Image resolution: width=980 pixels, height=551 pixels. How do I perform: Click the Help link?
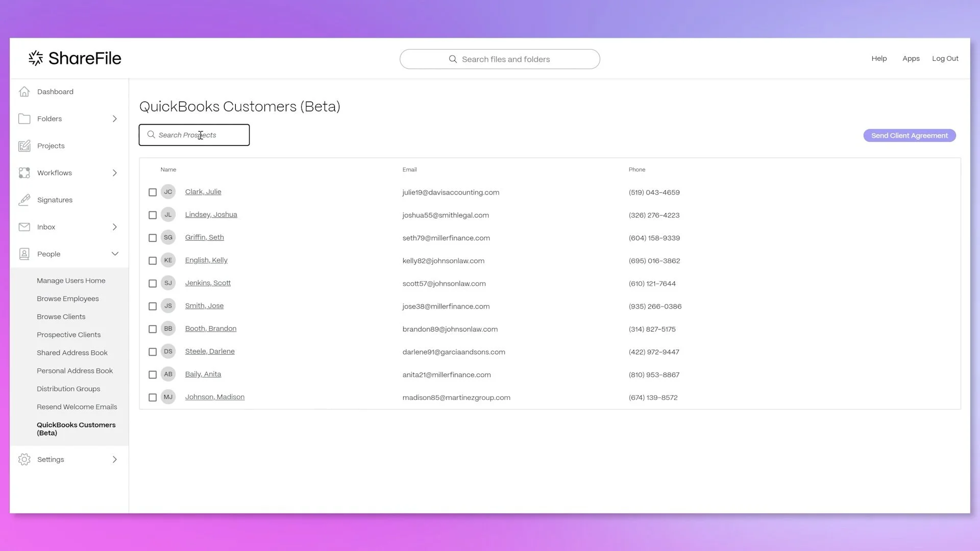[879, 59]
